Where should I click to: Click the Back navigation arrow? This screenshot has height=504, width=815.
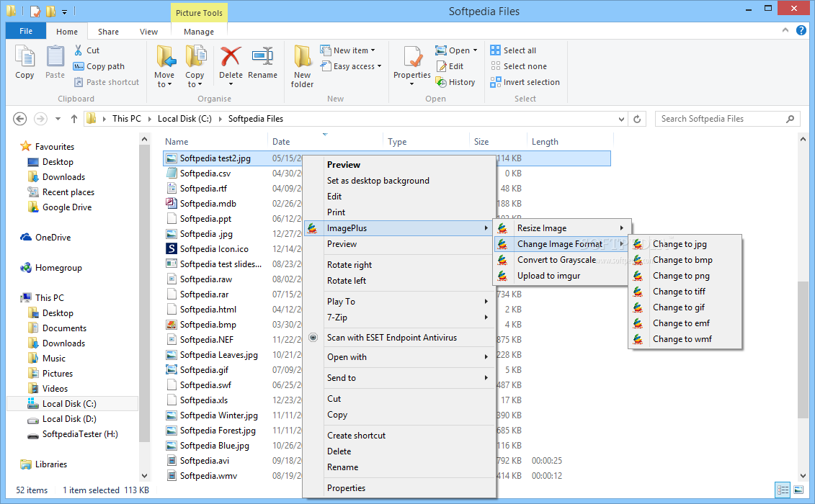click(19, 119)
